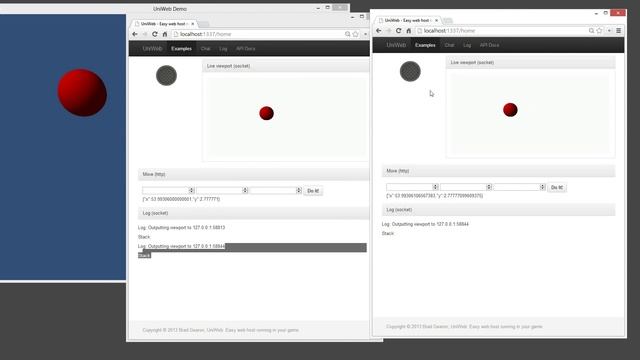
Task: Close the UniWeb tab in left browser
Action: pos(193,24)
